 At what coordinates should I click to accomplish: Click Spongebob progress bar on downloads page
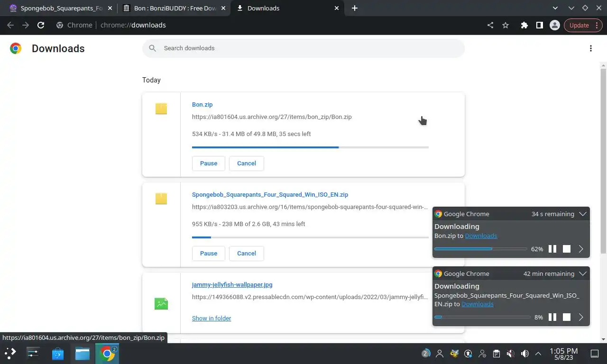click(x=310, y=237)
